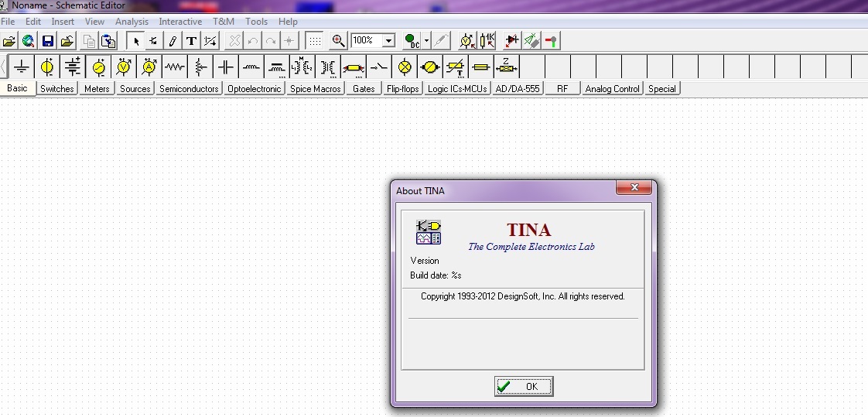Save the schematic with floppy disk icon
The height and width of the screenshot is (417, 868).
coord(48,40)
